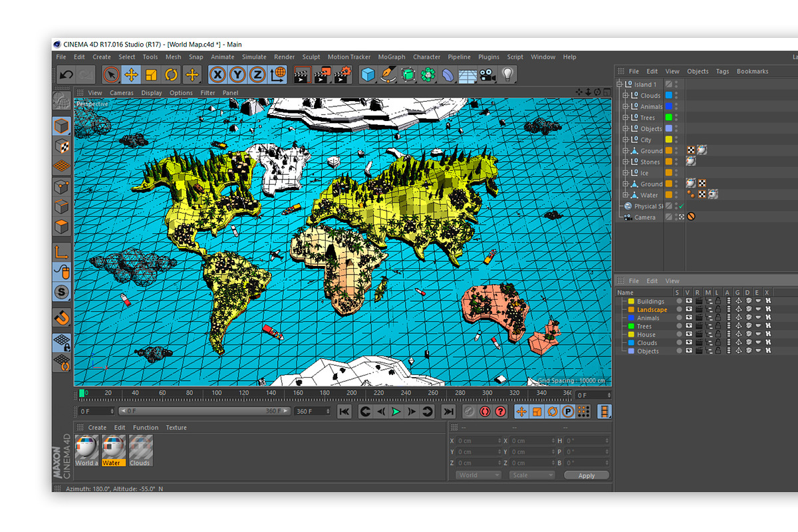Open the Scale dropdown in coordinates
798x532 pixels.
click(532, 475)
